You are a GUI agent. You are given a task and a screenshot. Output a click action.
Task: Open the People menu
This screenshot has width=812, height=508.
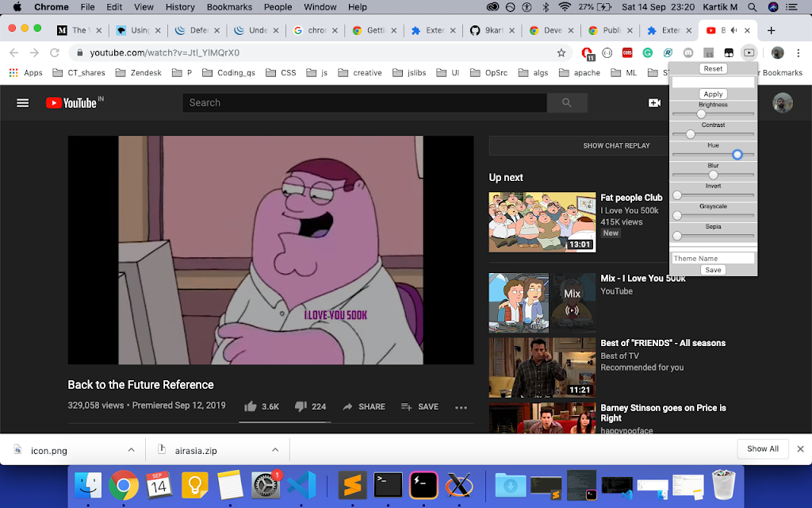278,6
